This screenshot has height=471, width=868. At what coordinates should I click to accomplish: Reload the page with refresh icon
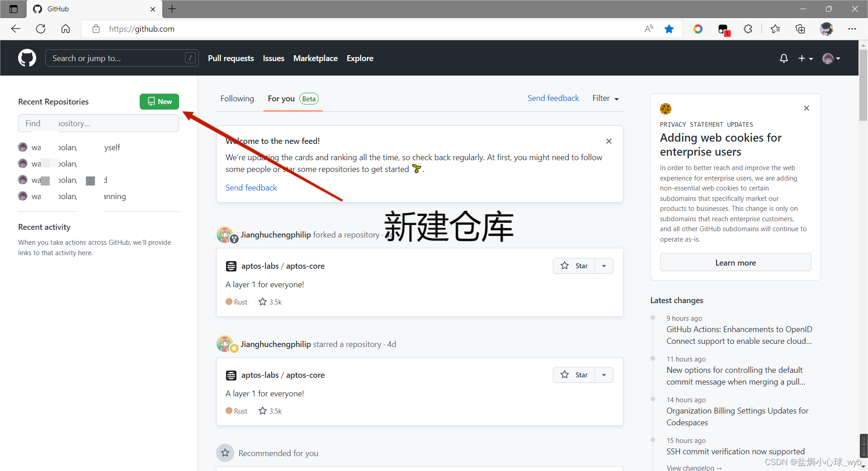pyautogui.click(x=41, y=29)
